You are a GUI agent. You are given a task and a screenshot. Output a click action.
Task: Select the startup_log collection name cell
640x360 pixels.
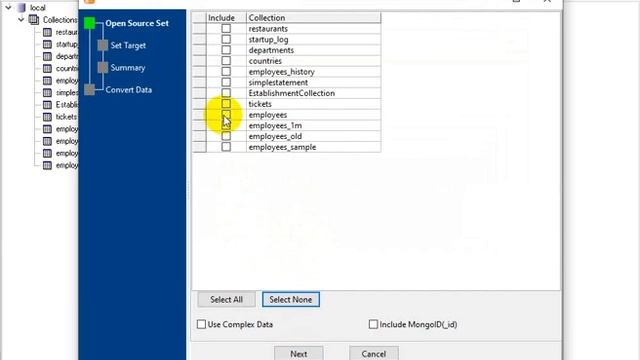[x=313, y=39]
